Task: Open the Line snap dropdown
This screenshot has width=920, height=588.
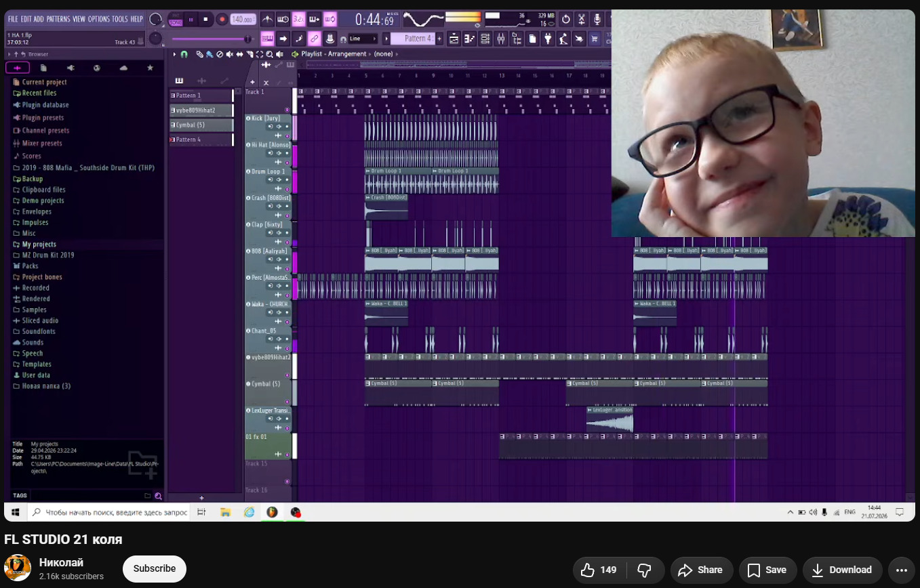Action: 364,39
